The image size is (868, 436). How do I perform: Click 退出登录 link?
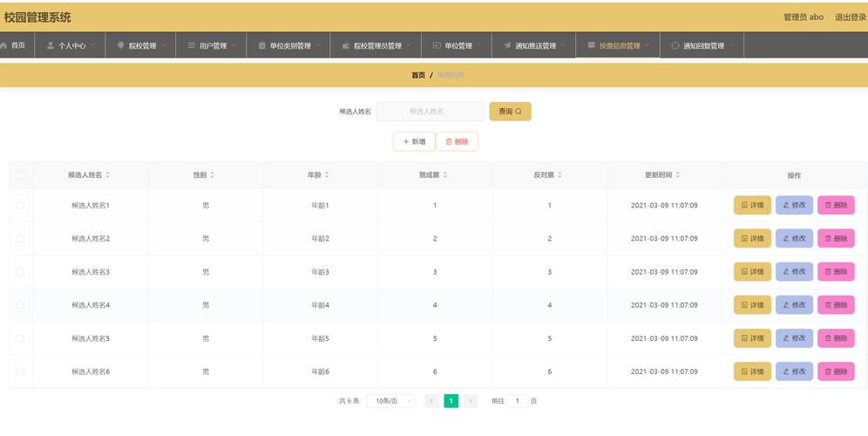851,17
